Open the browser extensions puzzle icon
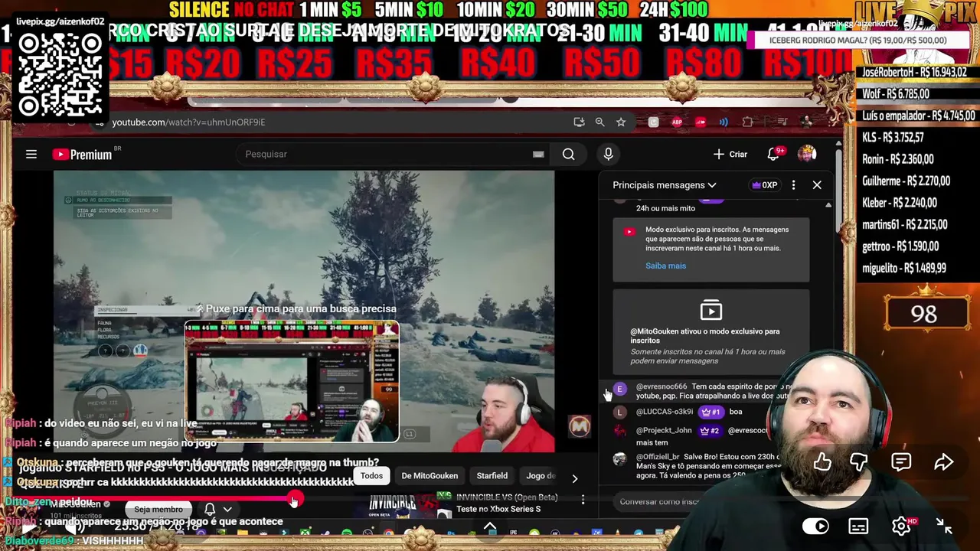The height and width of the screenshot is (551, 980). [x=747, y=122]
